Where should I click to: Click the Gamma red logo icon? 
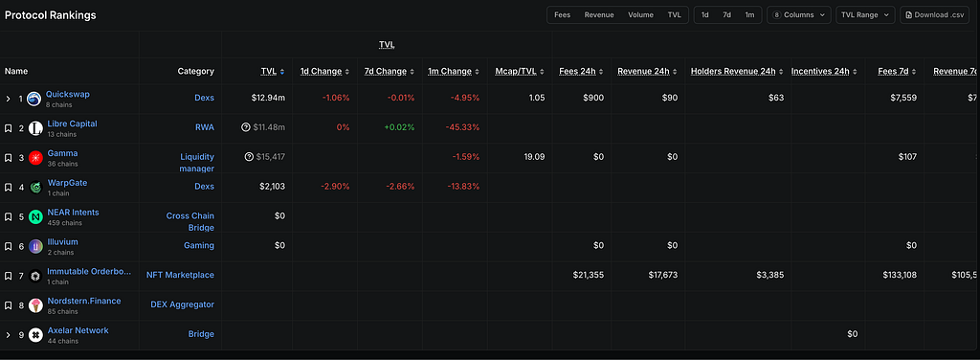[35, 157]
